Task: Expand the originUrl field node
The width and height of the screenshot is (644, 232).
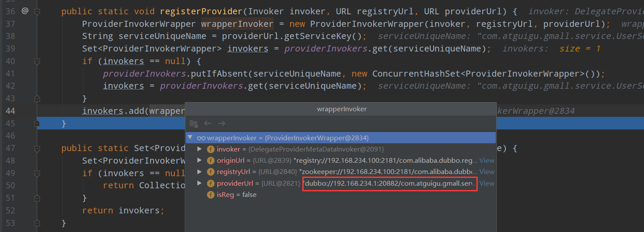Action: click(x=199, y=161)
